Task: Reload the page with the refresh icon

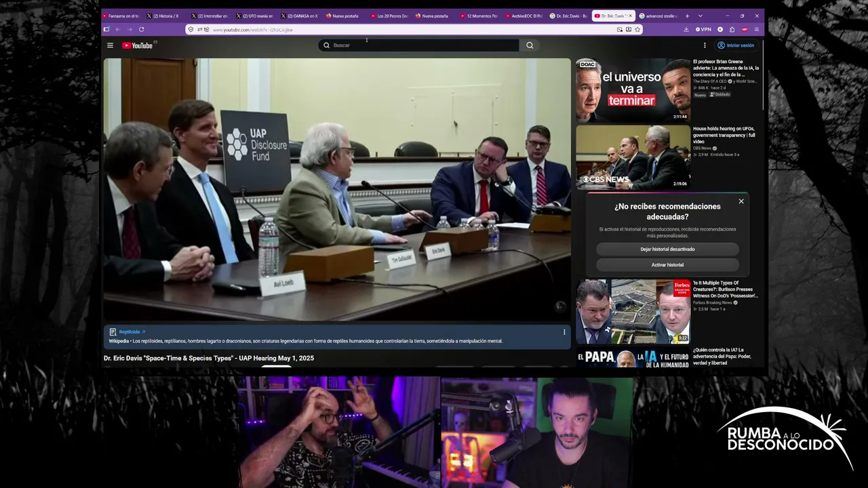Action: [141, 29]
